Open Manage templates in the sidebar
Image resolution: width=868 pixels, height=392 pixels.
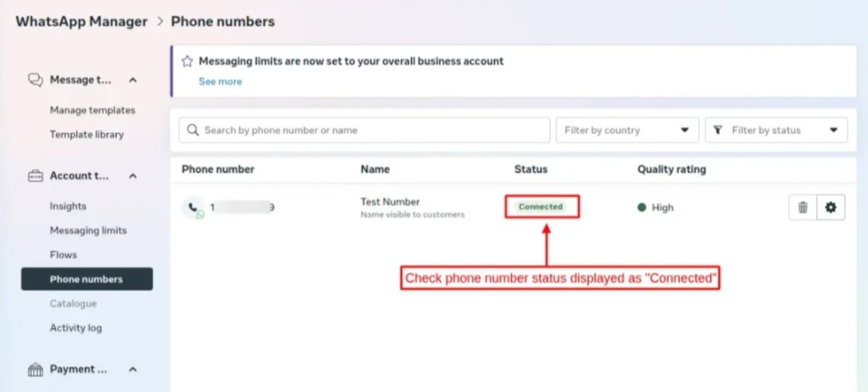click(x=93, y=110)
